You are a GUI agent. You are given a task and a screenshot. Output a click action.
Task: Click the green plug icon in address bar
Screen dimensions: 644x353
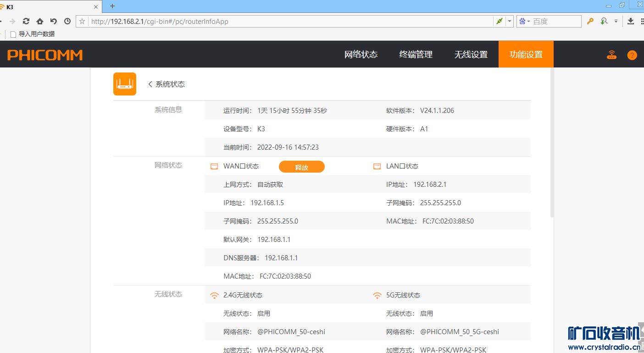point(500,21)
